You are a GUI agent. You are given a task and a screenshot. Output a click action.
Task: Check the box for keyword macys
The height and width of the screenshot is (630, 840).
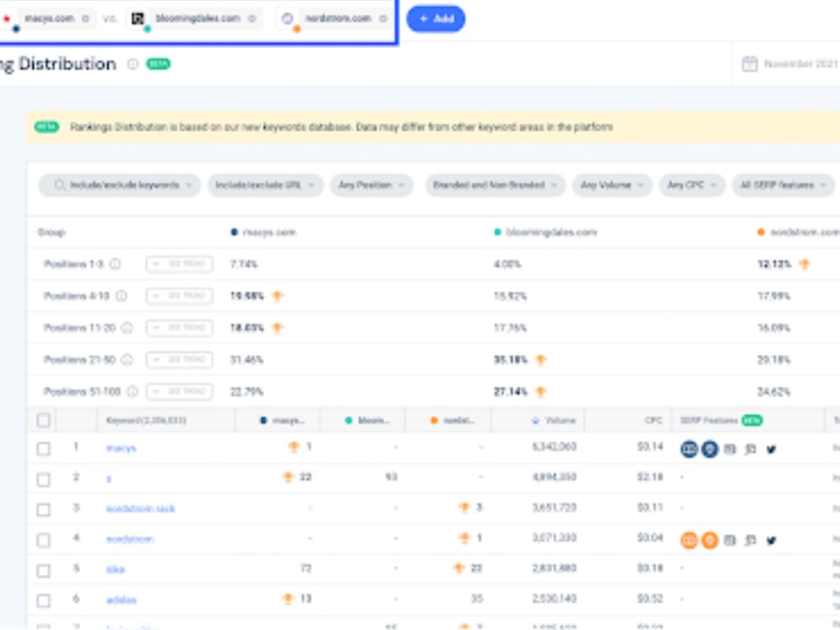[x=44, y=449]
